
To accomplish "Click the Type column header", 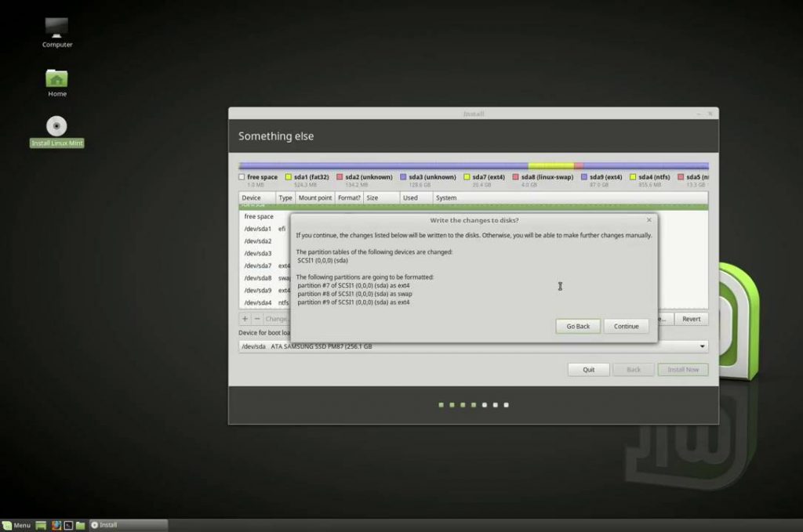I will coord(285,198).
